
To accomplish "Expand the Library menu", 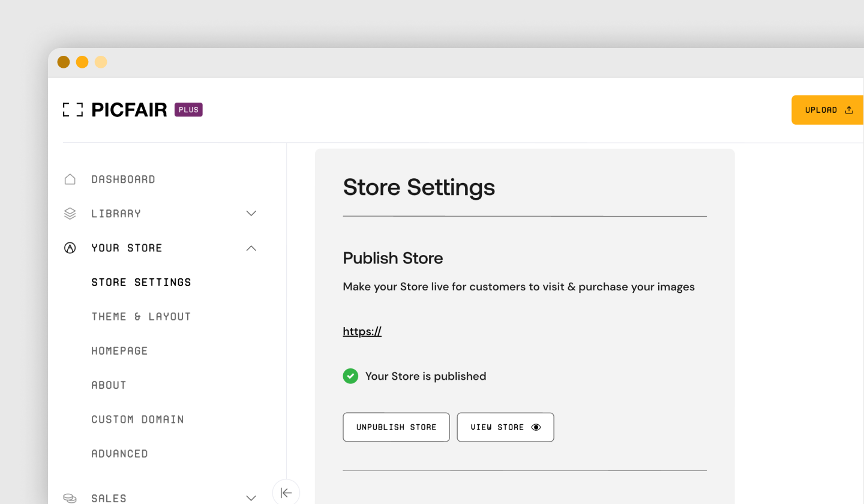I will [x=251, y=213].
